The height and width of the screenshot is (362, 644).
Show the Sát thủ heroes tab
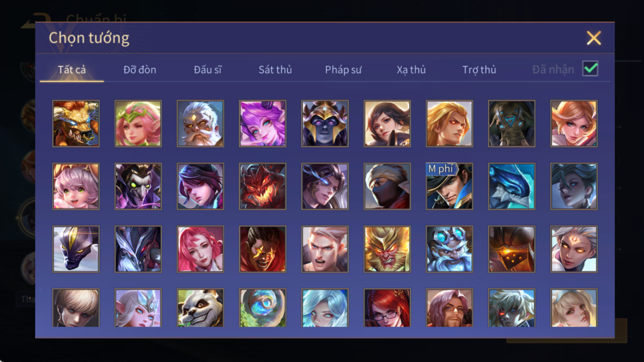point(275,70)
